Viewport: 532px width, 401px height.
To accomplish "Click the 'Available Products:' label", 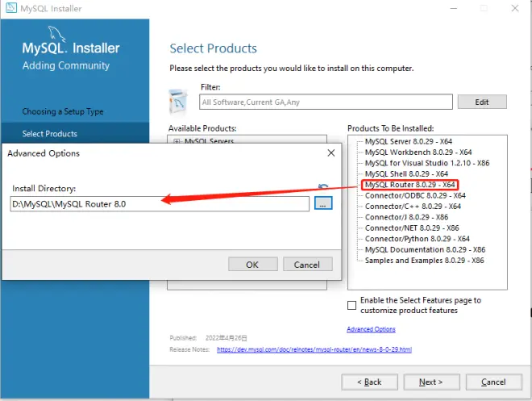I will pos(202,128).
